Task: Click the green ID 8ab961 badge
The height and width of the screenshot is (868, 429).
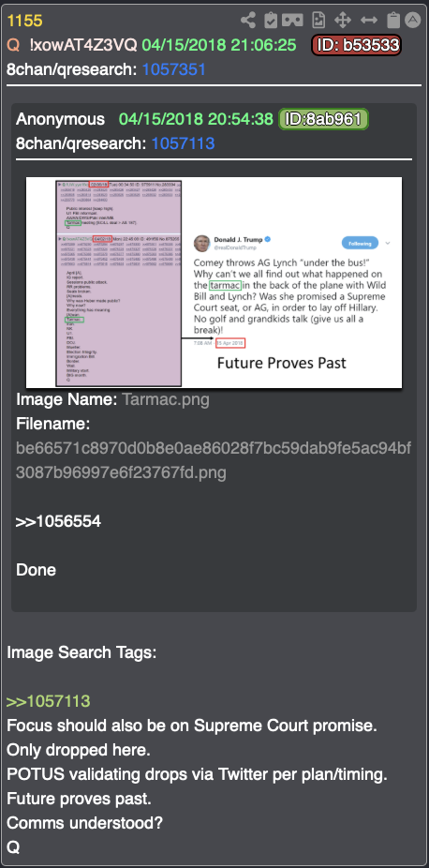Action: [x=323, y=119]
